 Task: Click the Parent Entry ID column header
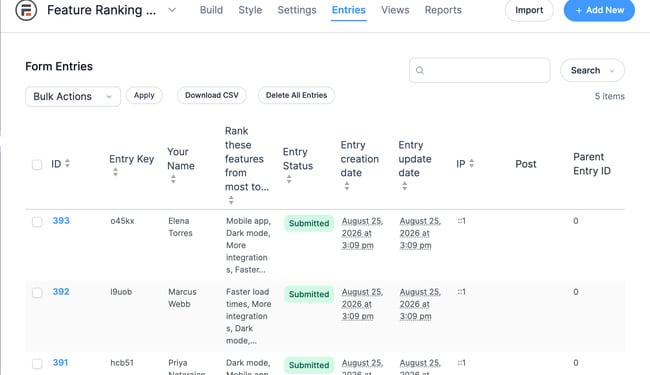pos(592,164)
